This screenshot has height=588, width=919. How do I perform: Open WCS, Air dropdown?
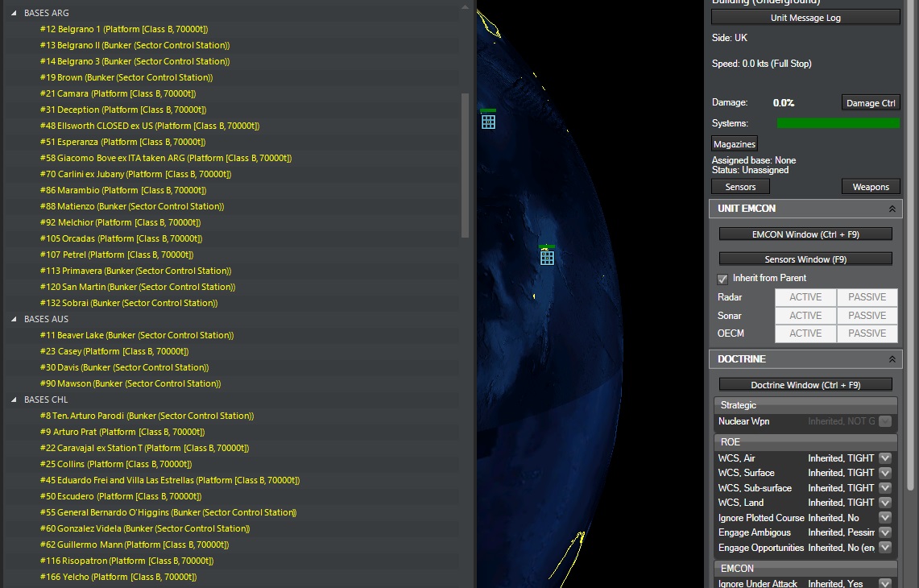click(885, 458)
